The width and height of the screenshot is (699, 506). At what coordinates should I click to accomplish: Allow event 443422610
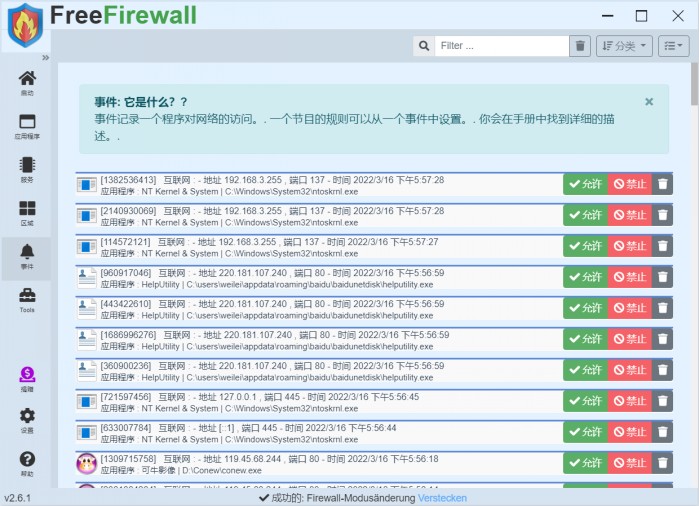(585, 308)
